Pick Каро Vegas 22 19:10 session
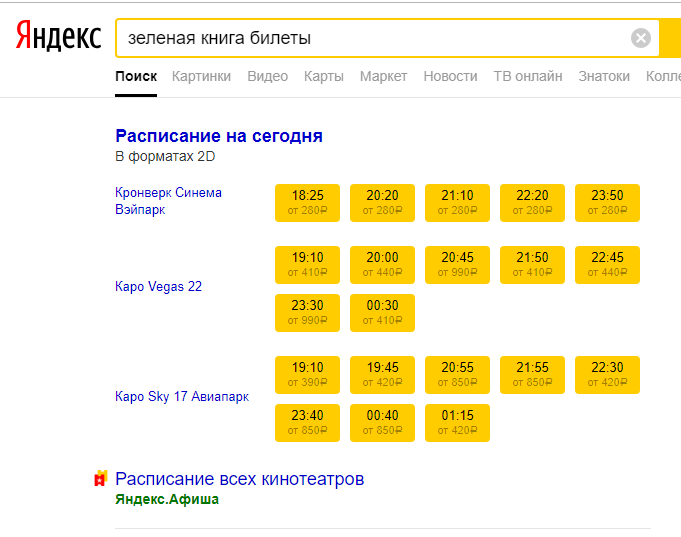681x537 pixels. [x=307, y=265]
